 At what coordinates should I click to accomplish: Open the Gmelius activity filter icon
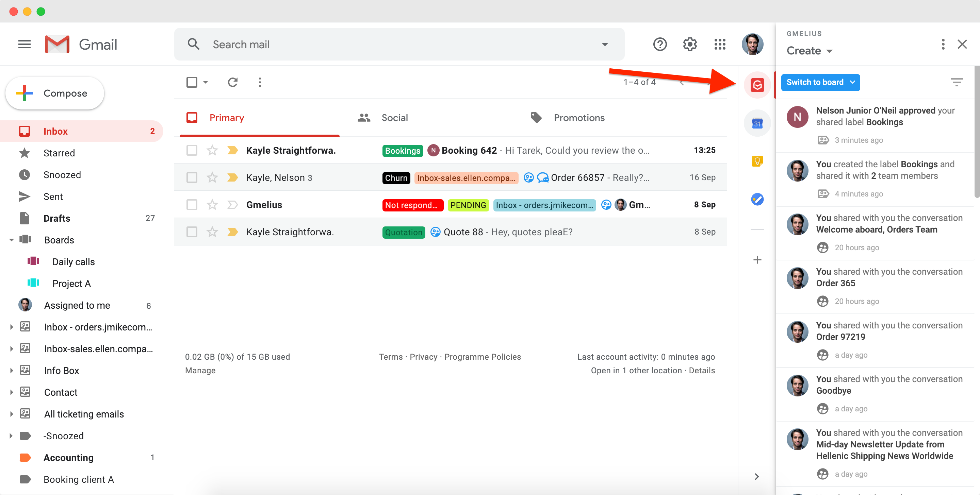pos(957,82)
